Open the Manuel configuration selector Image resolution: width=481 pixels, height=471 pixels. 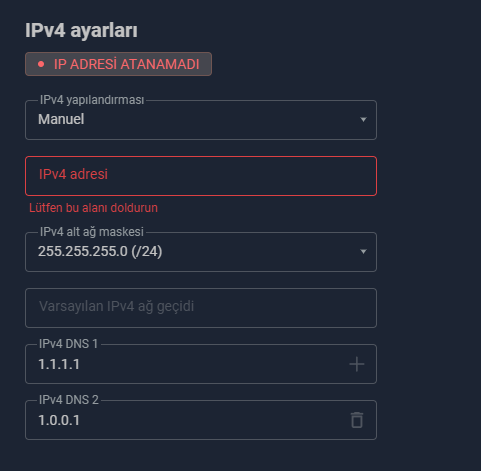point(201,120)
